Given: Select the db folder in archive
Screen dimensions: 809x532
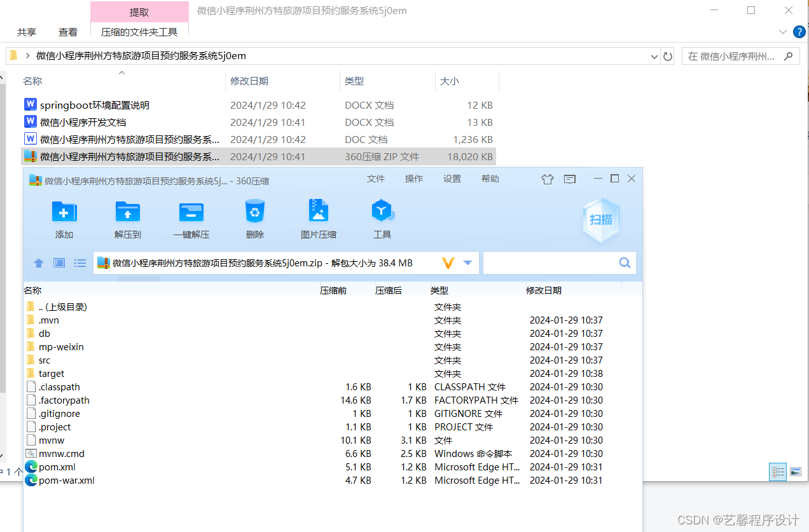Looking at the screenshot, I should (44, 334).
